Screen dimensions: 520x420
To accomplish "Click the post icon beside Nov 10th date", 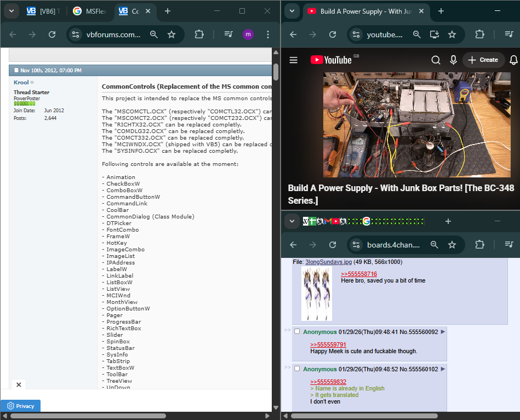I will (x=16, y=70).
